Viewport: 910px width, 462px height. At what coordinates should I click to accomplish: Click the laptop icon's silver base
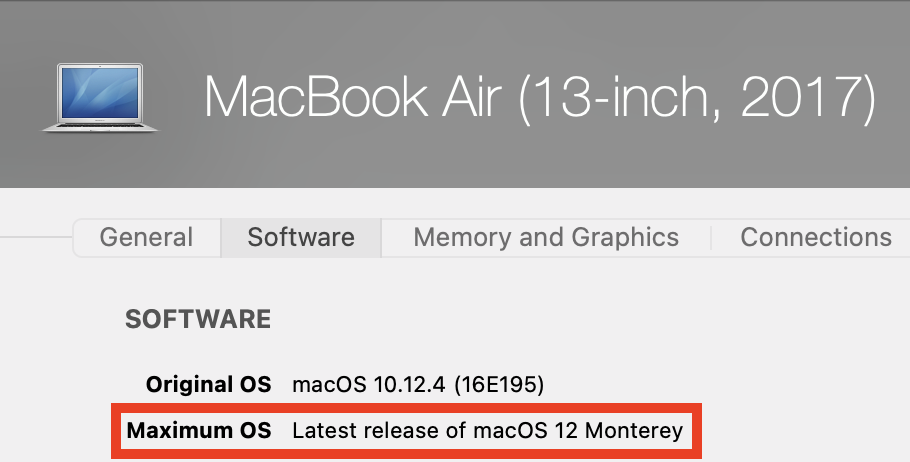(x=100, y=127)
